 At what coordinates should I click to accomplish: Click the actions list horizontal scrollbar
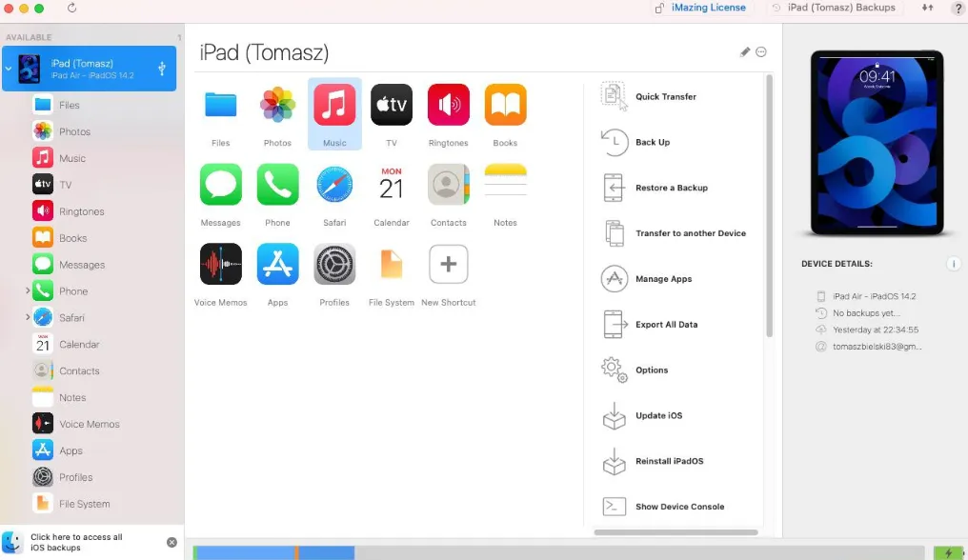pyautogui.click(x=676, y=532)
